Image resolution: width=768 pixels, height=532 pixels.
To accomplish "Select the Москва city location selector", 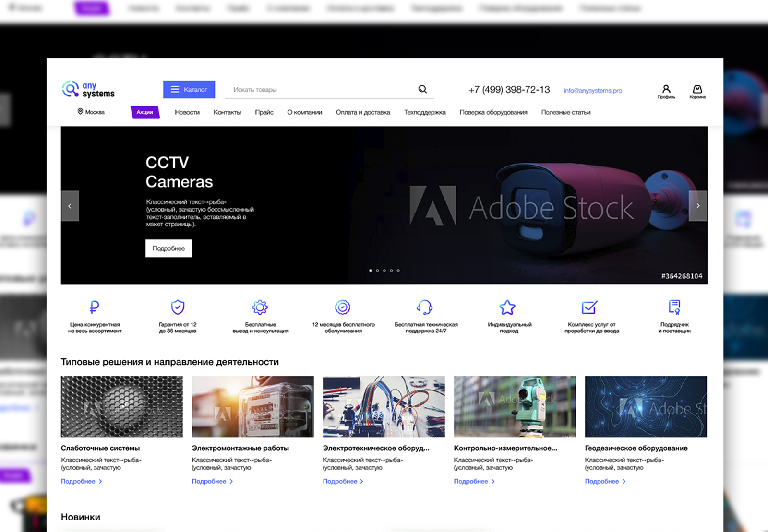I will pyautogui.click(x=91, y=112).
